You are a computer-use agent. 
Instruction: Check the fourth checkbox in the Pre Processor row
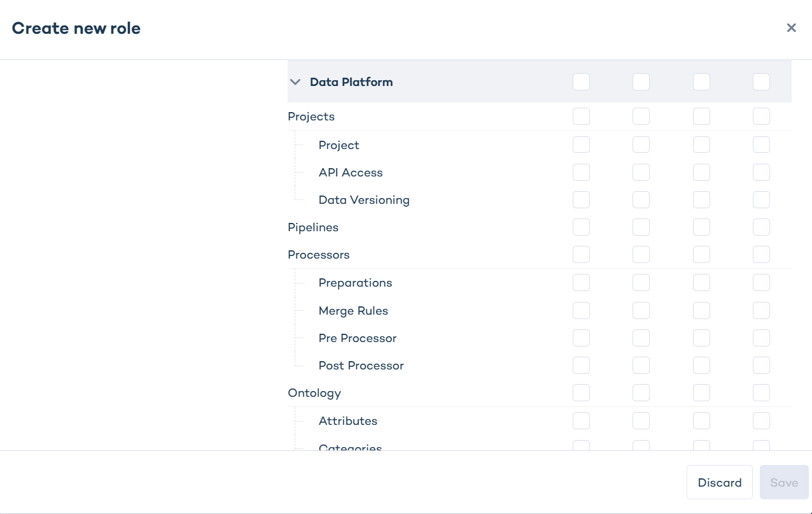761,338
